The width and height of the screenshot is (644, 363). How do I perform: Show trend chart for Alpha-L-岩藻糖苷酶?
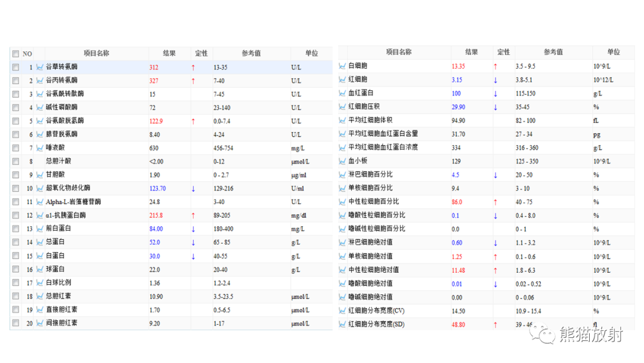pos(39,202)
